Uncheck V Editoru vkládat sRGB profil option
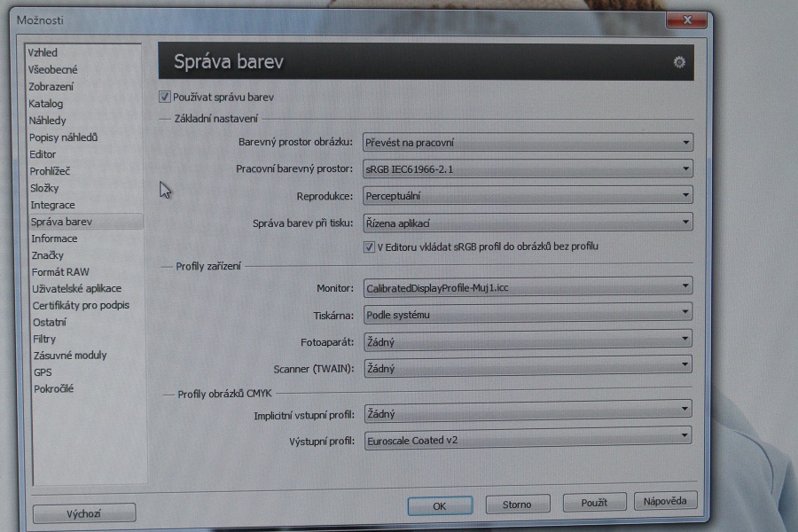 pyautogui.click(x=369, y=246)
